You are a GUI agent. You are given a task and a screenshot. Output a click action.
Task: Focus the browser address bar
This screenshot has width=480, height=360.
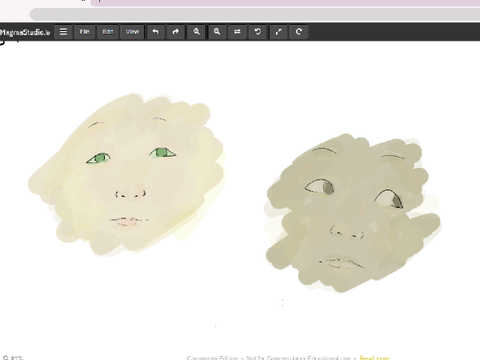click(x=255, y=15)
